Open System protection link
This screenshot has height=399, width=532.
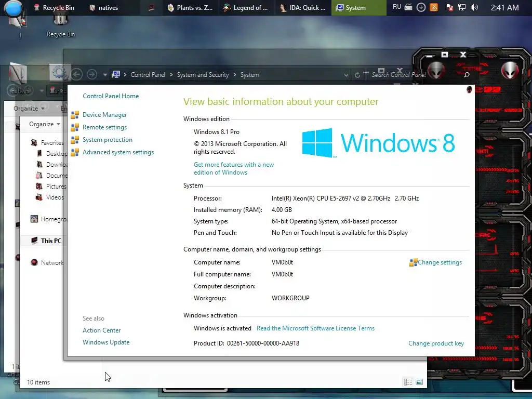pyautogui.click(x=107, y=140)
